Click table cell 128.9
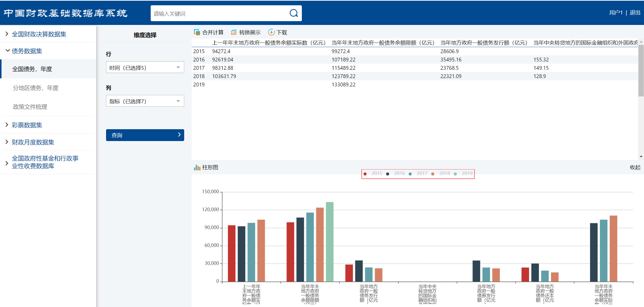Screen dimensions: 644x307 click(539, 76)
